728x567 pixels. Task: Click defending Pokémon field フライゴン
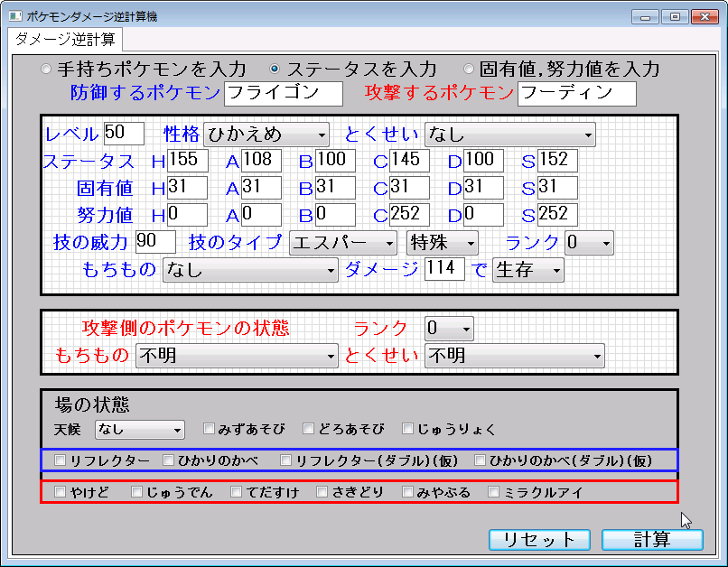284,94
